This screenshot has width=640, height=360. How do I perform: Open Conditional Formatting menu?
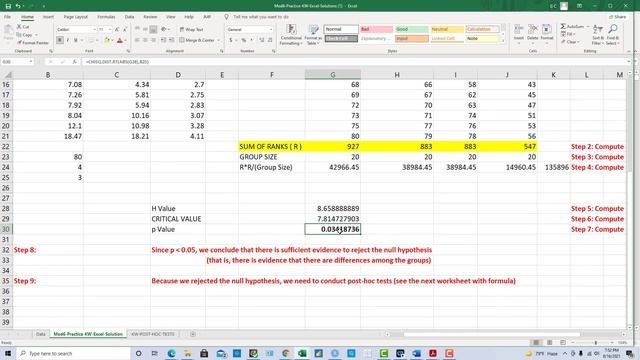click(291, 35)
